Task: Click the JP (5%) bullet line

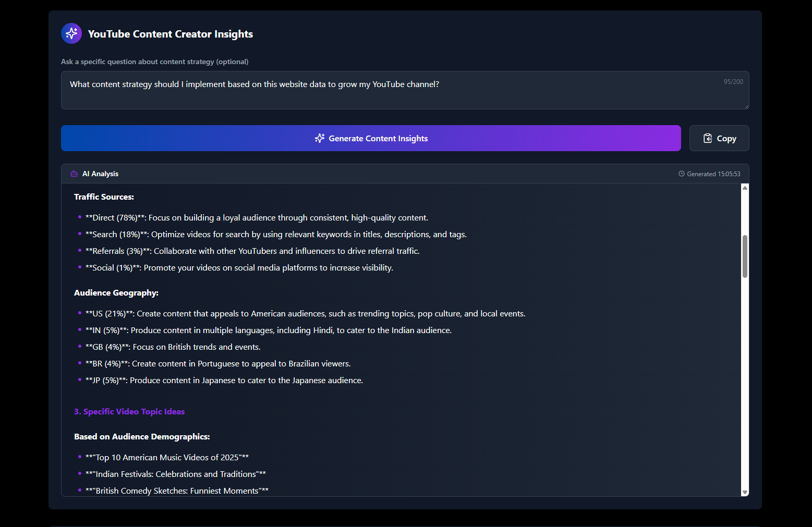Action: coord(224,381)
